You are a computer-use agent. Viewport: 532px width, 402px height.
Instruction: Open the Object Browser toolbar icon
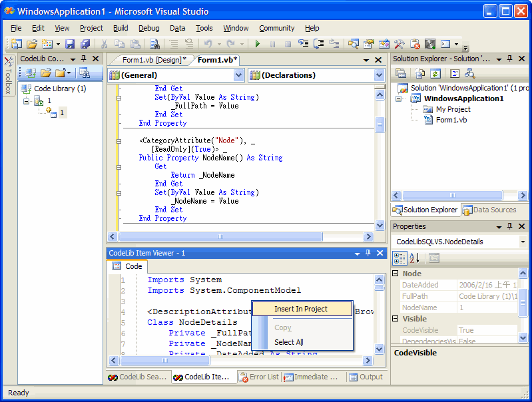click(x=384, y=44)
